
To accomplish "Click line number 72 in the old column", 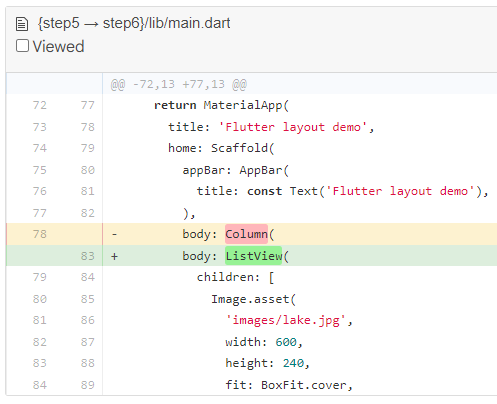I will [40, 105].
